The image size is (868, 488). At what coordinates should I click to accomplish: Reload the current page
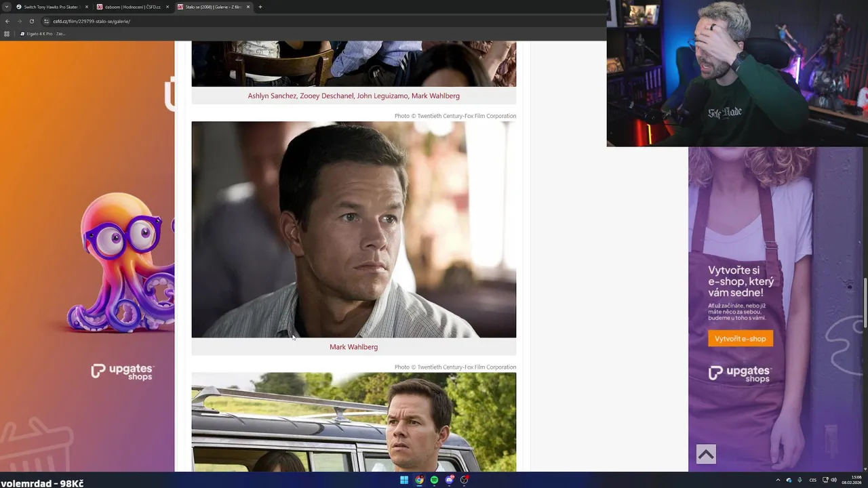[31, 21]
